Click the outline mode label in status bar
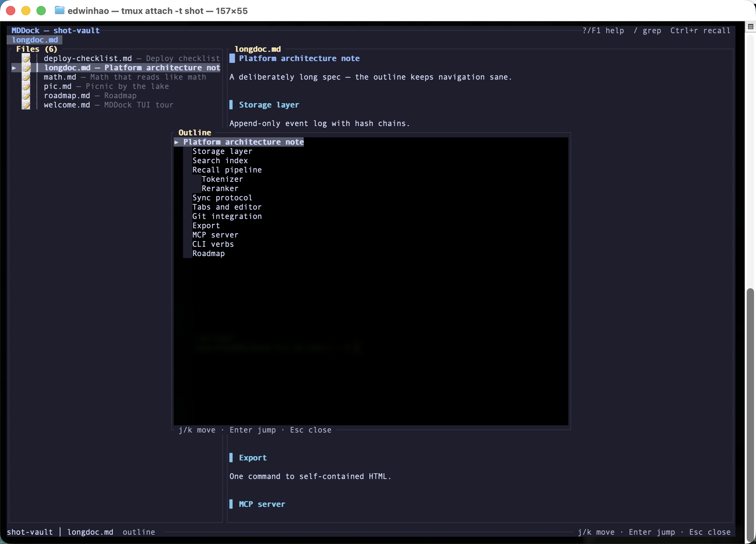Image resolution: width=756 pixels, height=544 pixels. [139, 532]
